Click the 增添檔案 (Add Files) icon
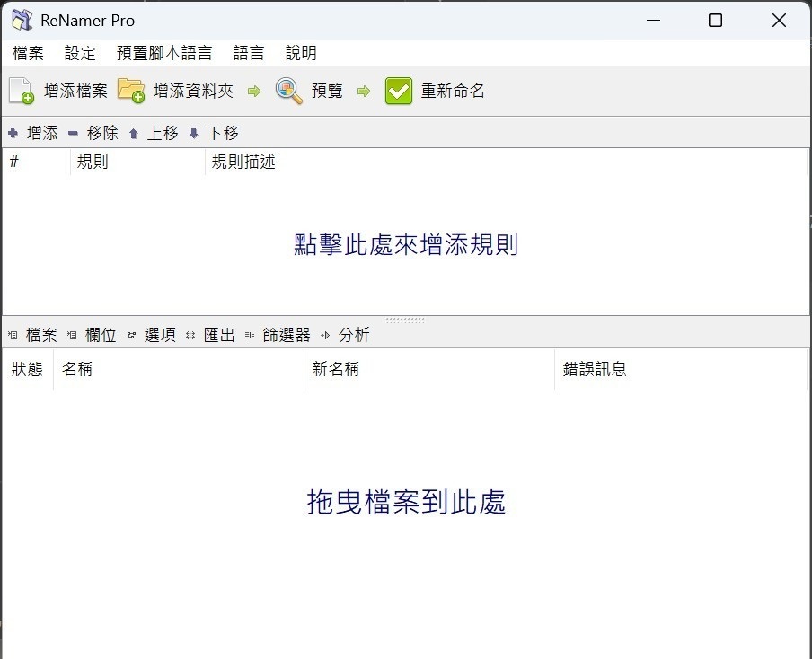 [x=22, y=91]
